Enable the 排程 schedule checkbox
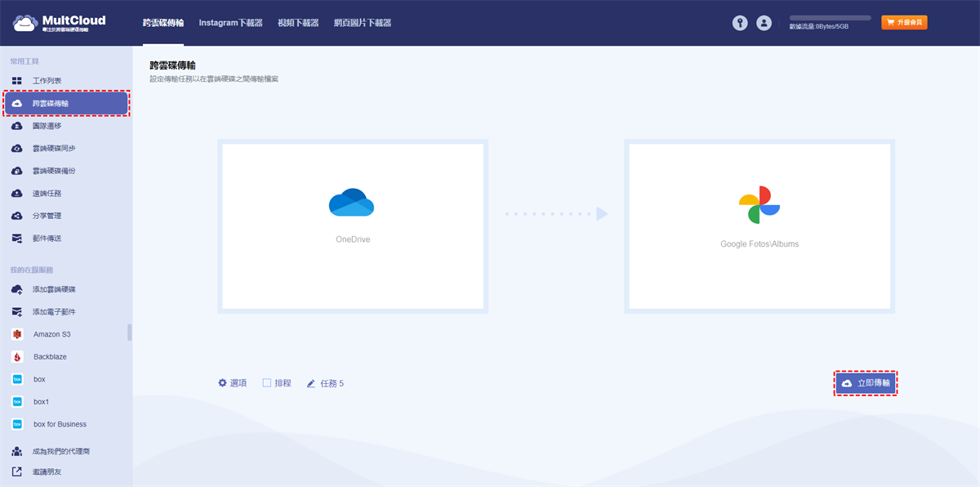Viewport: 980px width, 487px height. (x=267, y=382)
